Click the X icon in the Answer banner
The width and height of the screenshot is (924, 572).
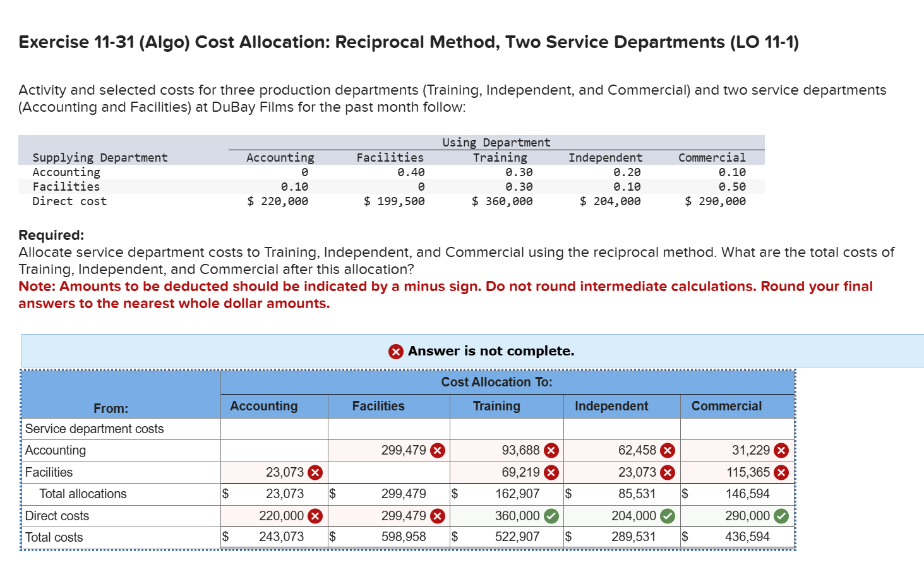pos(396,351)
